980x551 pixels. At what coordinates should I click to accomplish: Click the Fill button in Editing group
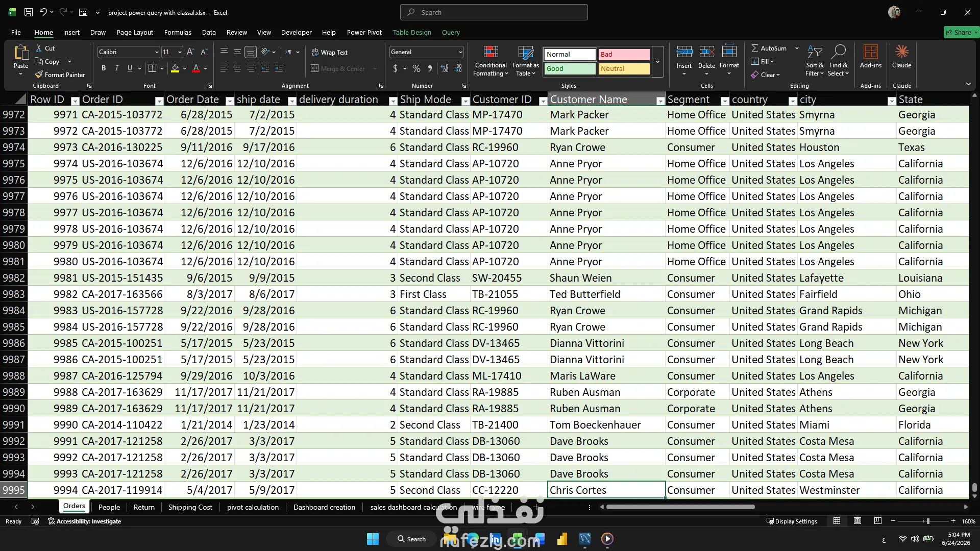(x=762, y=61)
